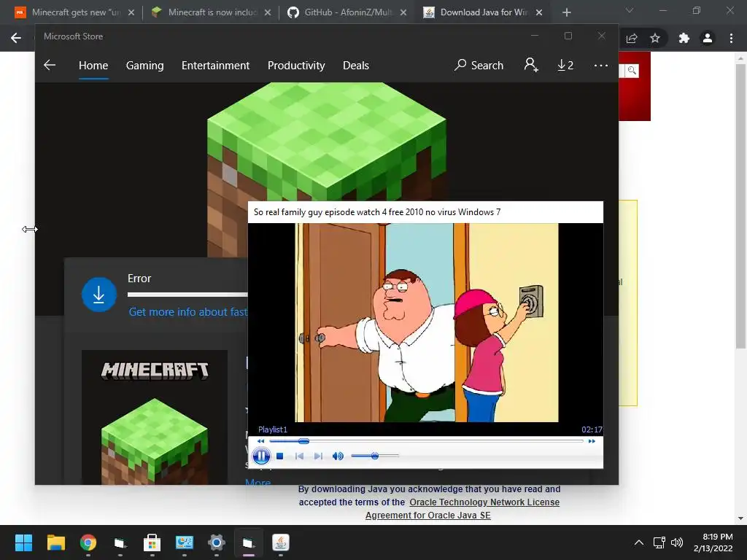Skip to the previous track in the media player
Image resolution: width=747 pixels, height=560 pixels.
tap(299, 456)
